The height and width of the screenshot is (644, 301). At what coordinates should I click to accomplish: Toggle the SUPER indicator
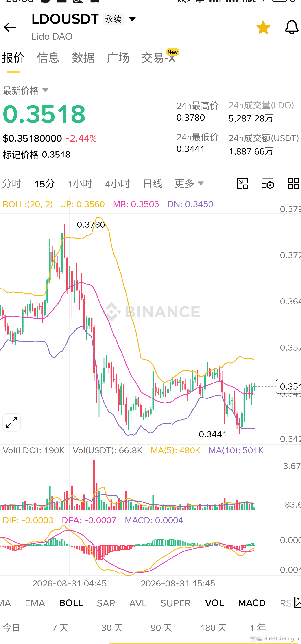click(x=175, y=603)
